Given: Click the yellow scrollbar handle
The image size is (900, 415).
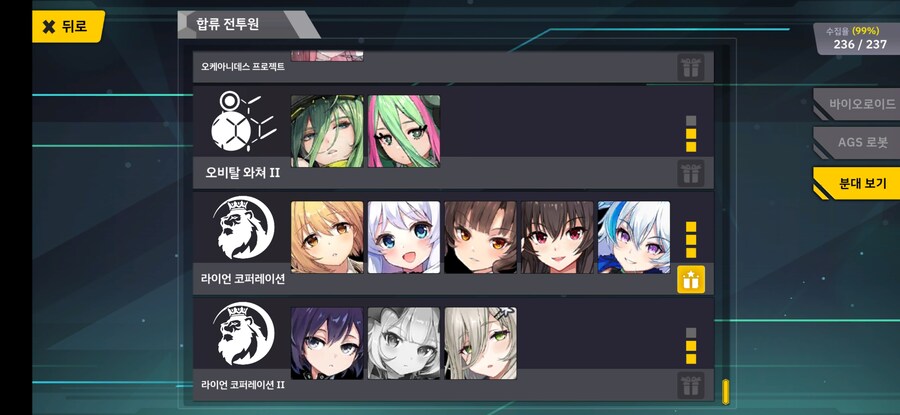Looking at the screenshot, I should click(x=726, y=391).
